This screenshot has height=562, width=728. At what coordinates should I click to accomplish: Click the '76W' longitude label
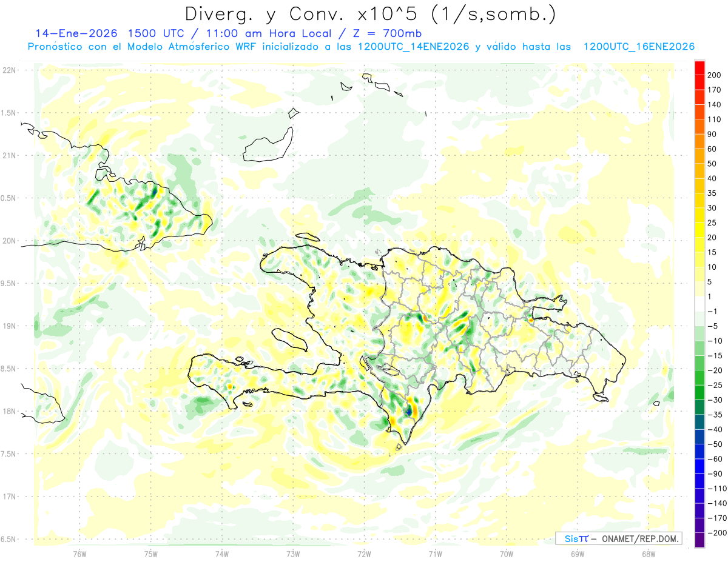coord(80,554)
